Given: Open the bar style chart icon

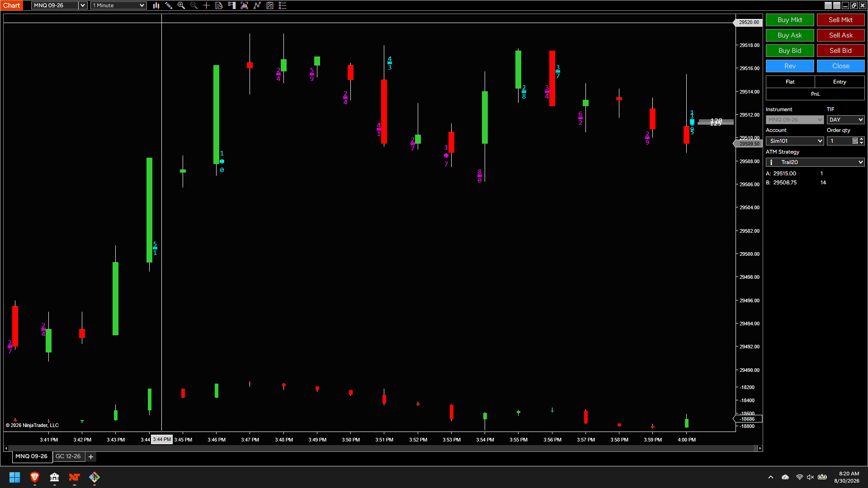Looking at the screenshot, I should point(156,5).
